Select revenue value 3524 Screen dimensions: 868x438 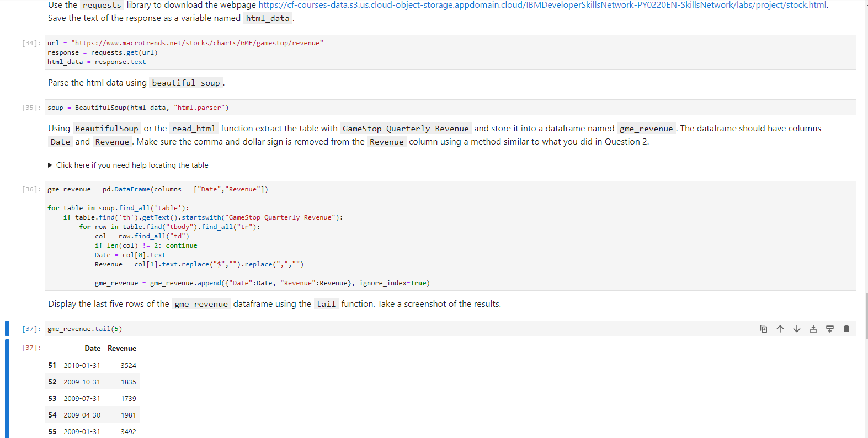click(x=129, y=365)
